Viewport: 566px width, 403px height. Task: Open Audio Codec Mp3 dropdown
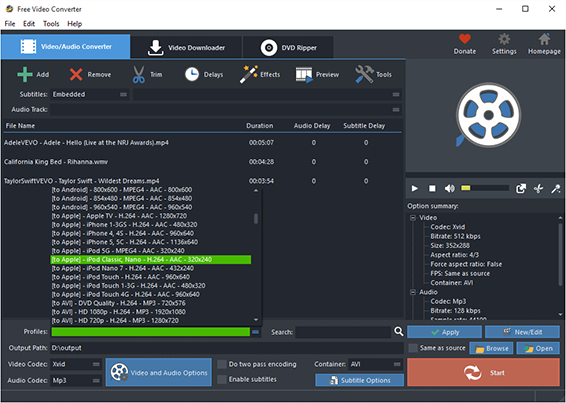(x=76, y=380)
